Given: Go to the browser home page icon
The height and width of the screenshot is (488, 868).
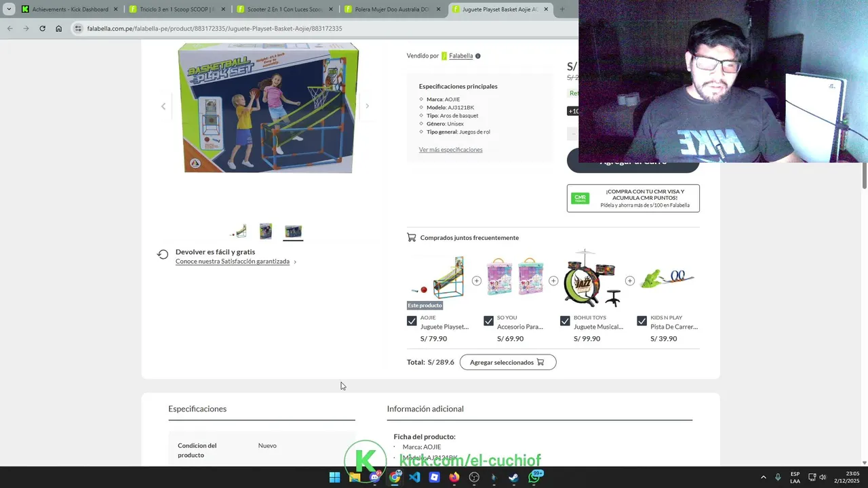Looking at the screenshot, I should click(59, 28).
